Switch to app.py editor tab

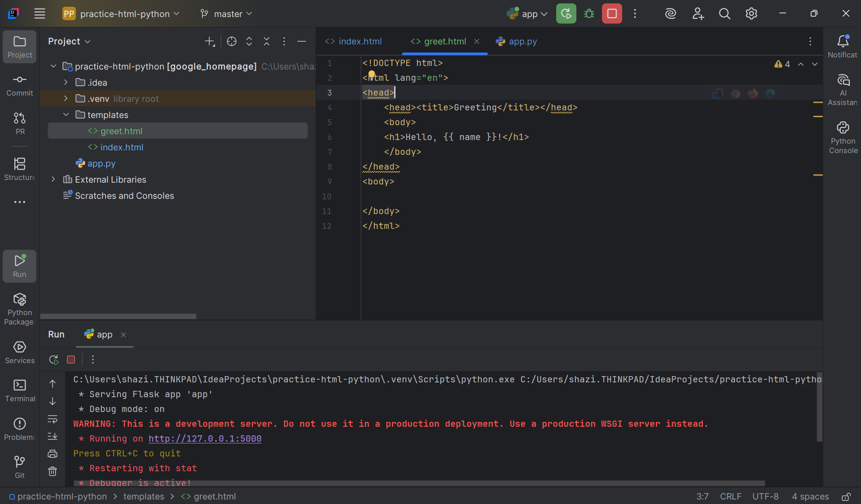[x=516, y=41]
